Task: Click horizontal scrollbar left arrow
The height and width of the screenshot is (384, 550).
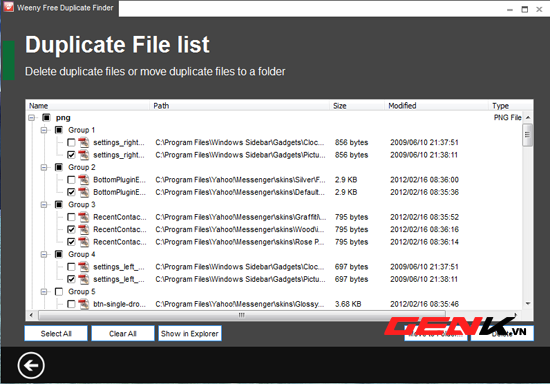Action: 31,315
